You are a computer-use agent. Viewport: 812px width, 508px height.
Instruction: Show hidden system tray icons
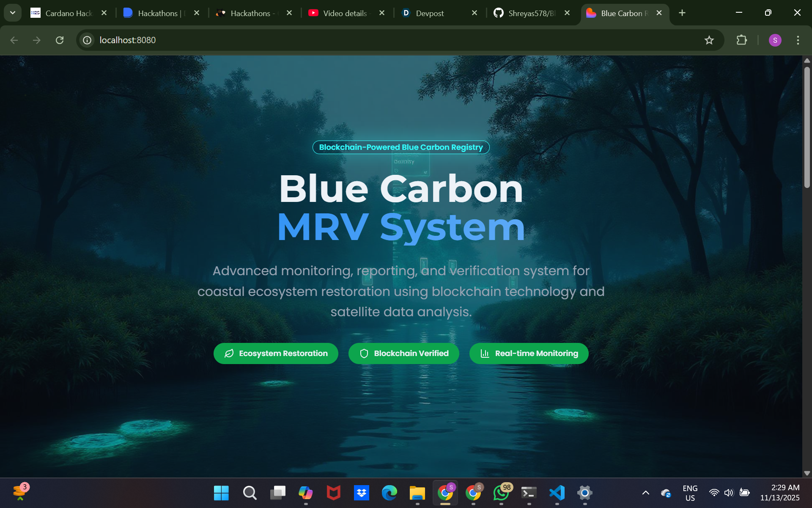tap(645, 493)
